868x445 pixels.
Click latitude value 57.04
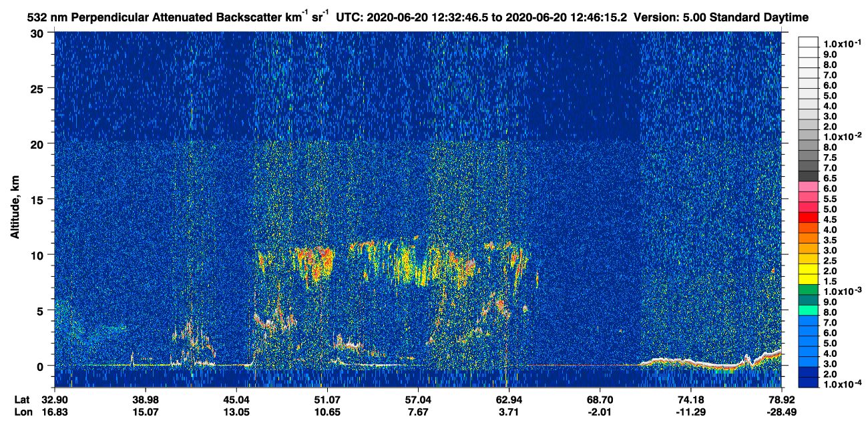(418, 400)
